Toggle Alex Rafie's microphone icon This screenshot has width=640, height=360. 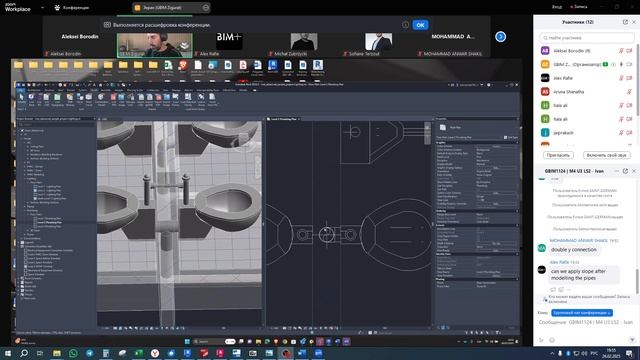click(621, 78)
